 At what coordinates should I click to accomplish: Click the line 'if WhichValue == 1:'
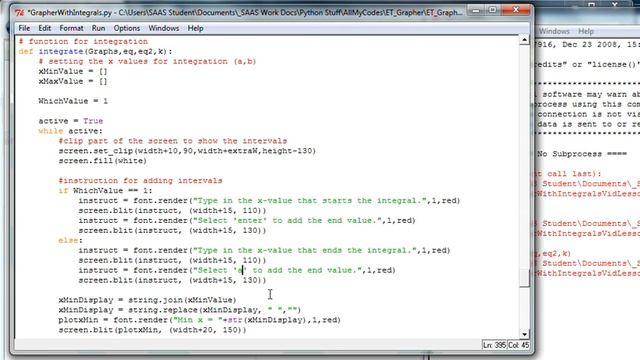[x=105, y=191]
